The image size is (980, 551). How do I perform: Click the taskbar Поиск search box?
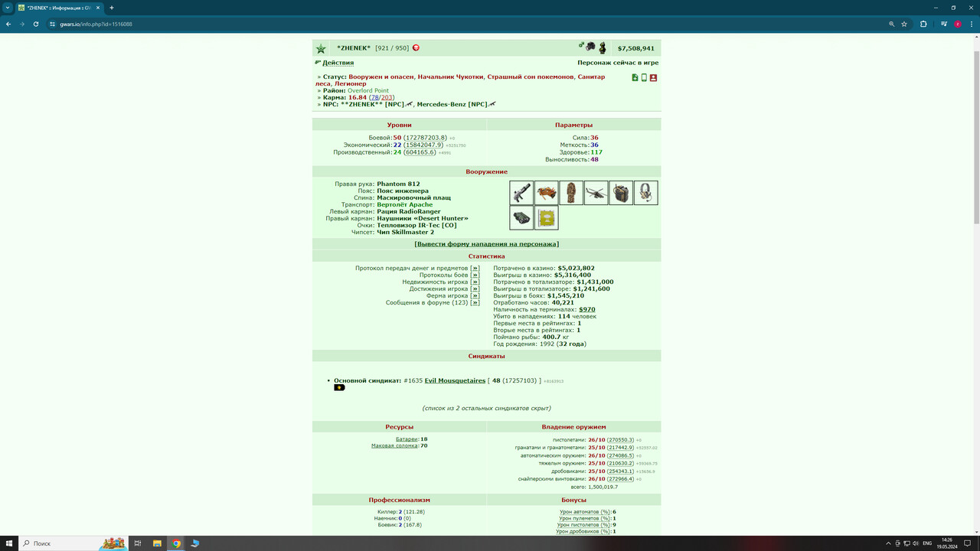[73, 543]
